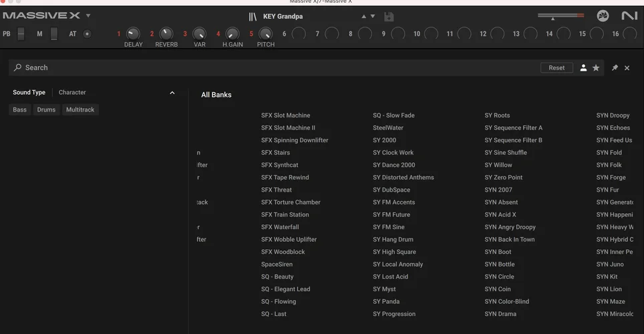Click the preset browser library icon

point(253,17)
